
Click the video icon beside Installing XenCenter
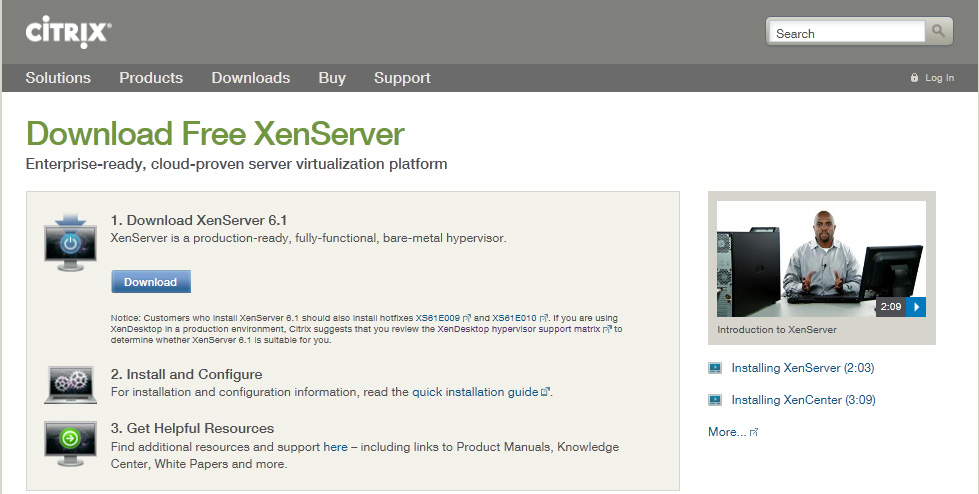point(715,400)
